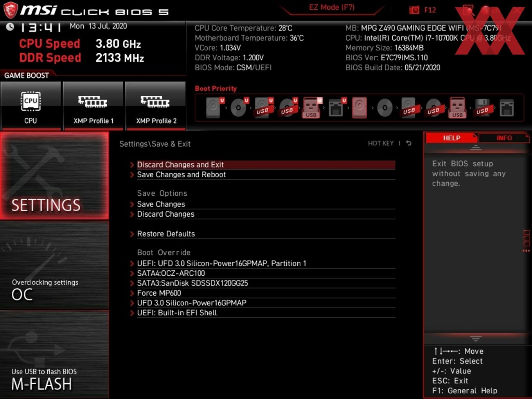Click the Boot Priority label
This screenshot has height=399, width=532.
coord(216,88)
